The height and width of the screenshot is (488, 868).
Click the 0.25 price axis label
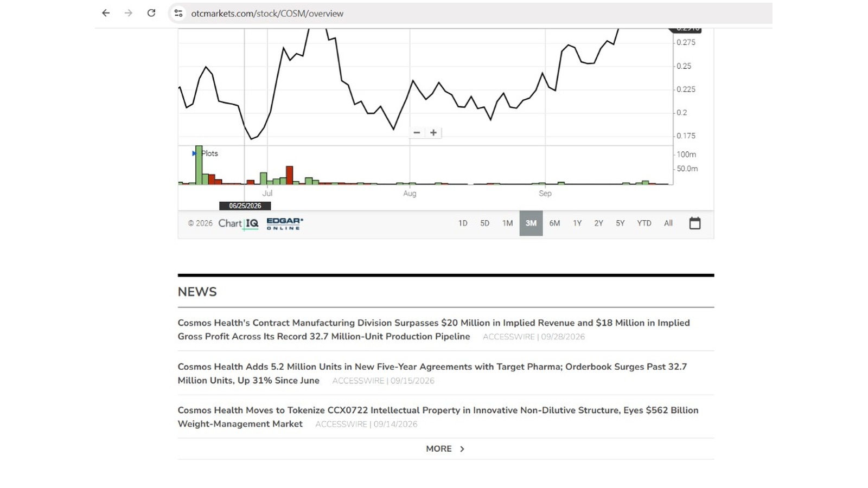(x=684, y=66)
